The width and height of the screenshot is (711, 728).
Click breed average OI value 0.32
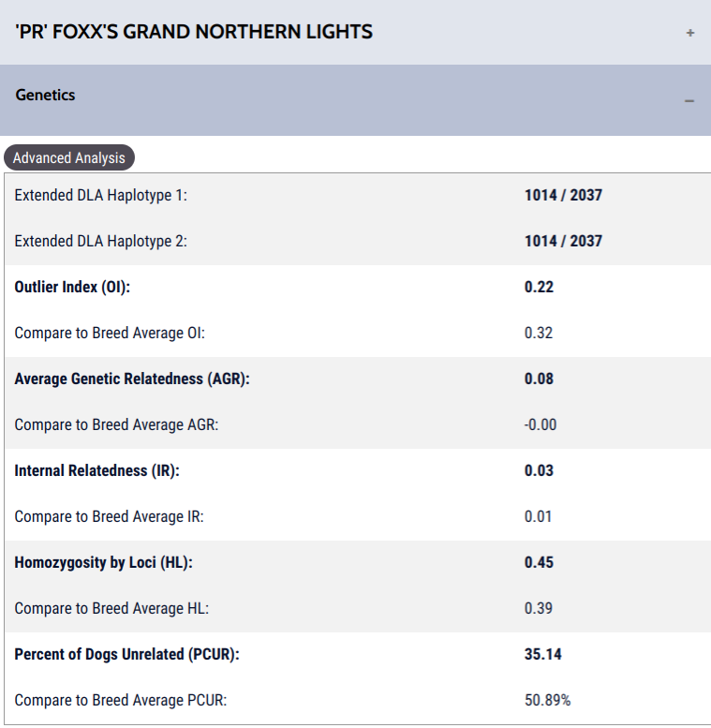539,333
